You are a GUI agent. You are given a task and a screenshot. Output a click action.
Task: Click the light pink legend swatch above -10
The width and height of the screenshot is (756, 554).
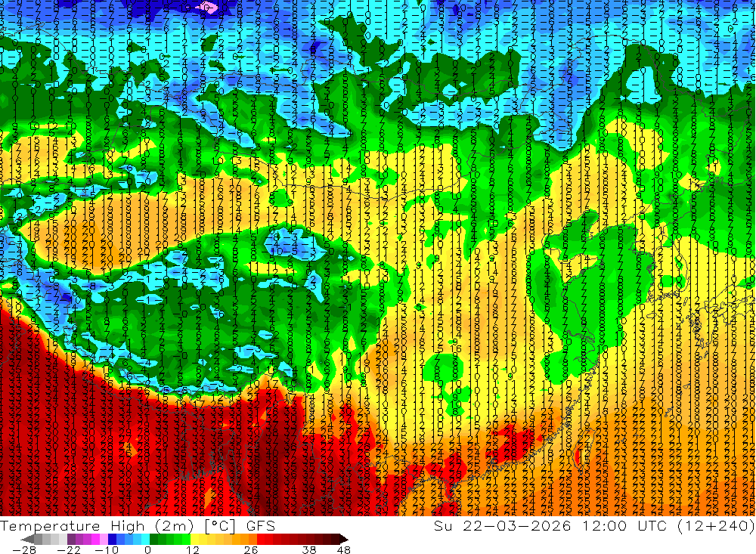(104, 540)
